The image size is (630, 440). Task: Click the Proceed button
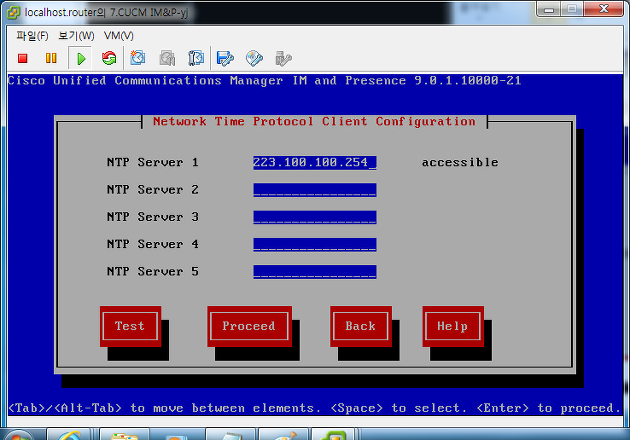click(x=249, y=326)
